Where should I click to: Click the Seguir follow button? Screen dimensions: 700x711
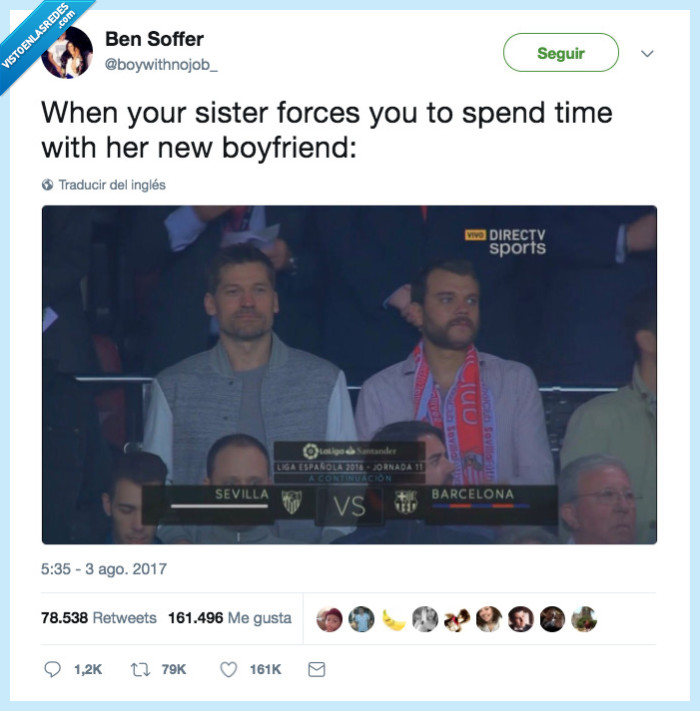pyautogui.click(x=561, y=53)
